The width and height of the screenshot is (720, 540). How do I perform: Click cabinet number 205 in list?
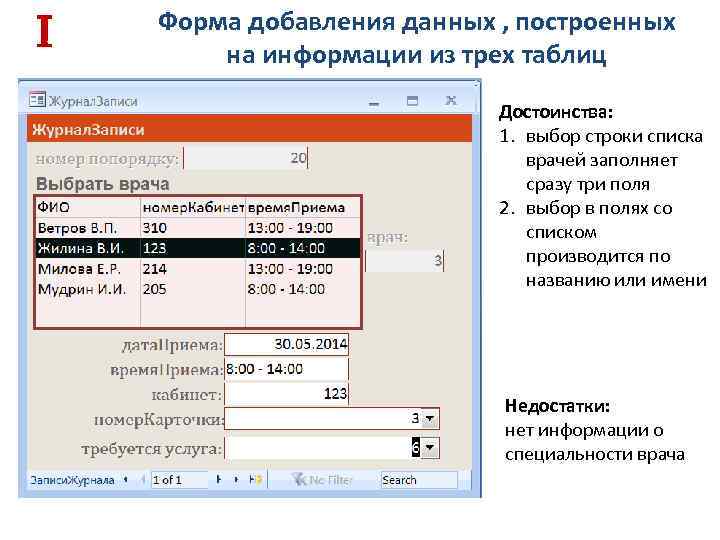pyautogui.click(x=155, y=289)
